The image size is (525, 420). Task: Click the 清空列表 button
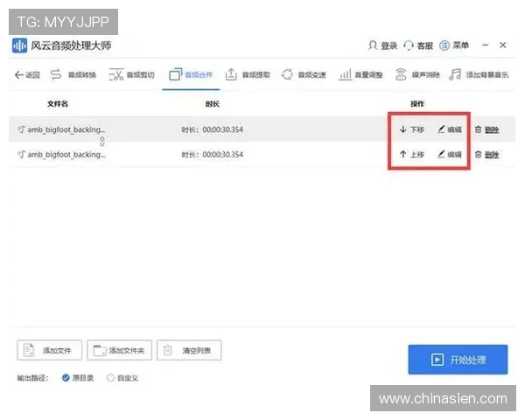tap(189, 350)
